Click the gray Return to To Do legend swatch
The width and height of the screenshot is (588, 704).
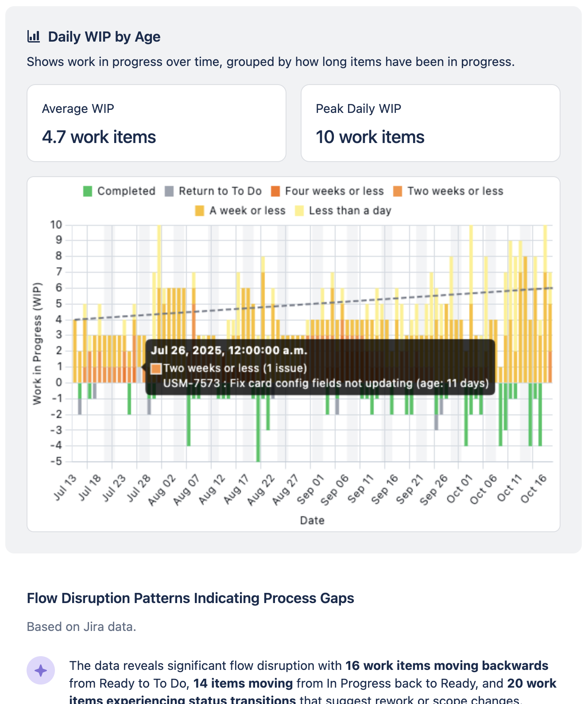point(169,191)
